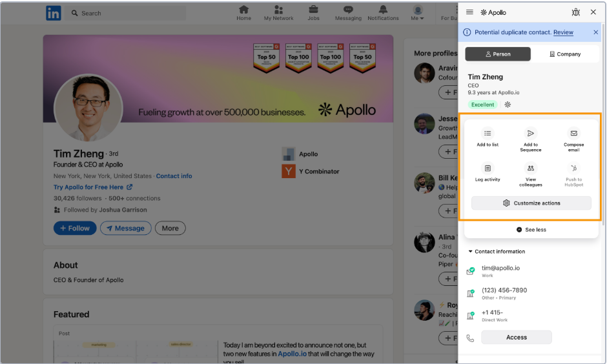Collapse the Contact information section

pos(497,252)
